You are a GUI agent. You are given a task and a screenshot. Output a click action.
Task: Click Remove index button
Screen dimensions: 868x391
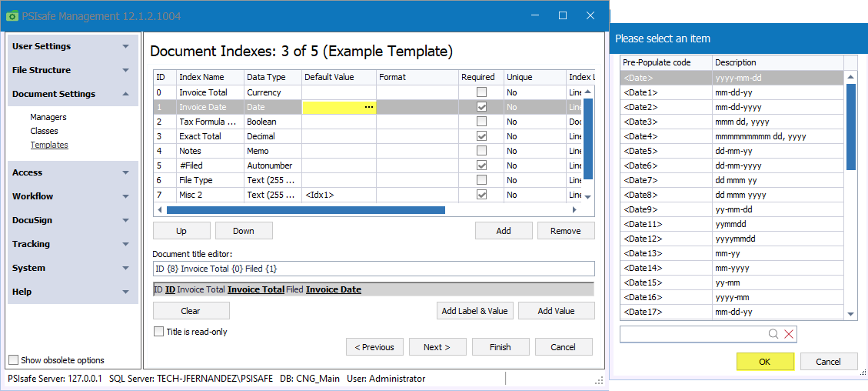click(566, 231)
